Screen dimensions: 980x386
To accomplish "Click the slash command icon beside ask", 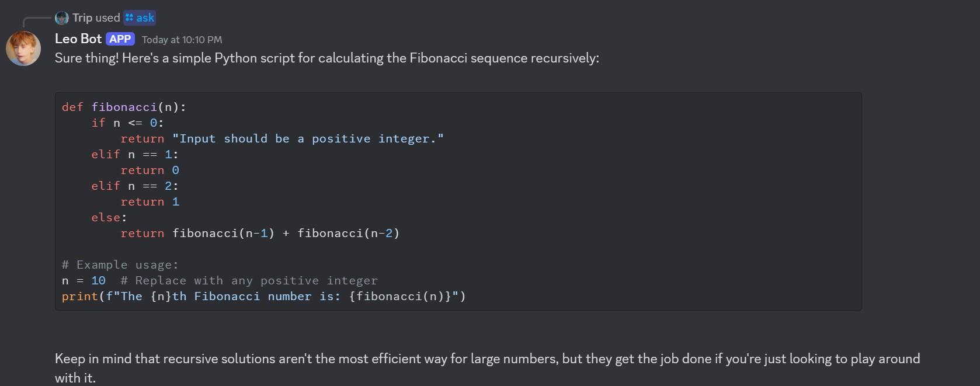I will click(129, 18).
